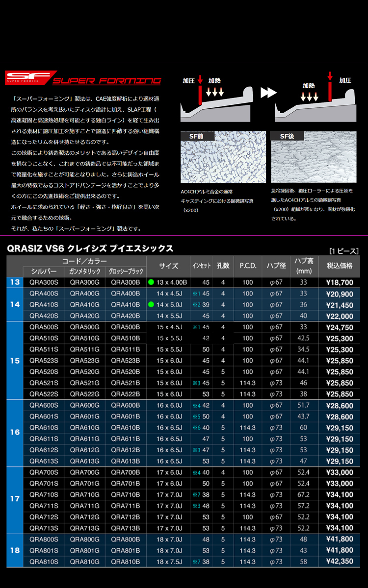The image size is (368, 588).
Task: Click code QRA511G
Action: pyautogui.click(x=84, y=349)
